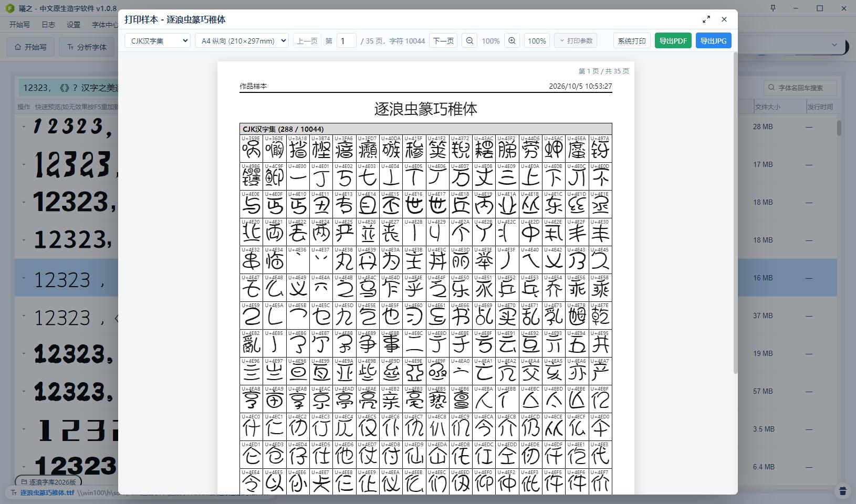Open the 字体中心 menu
Image resolution: width=856 pixels, height=504 pixels.
(105, 25)
